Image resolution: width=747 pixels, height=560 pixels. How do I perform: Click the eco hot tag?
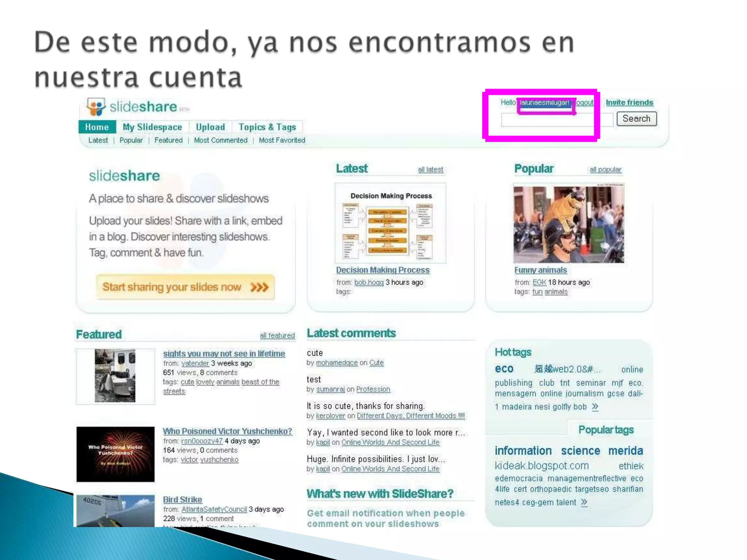tap(504, 369)
